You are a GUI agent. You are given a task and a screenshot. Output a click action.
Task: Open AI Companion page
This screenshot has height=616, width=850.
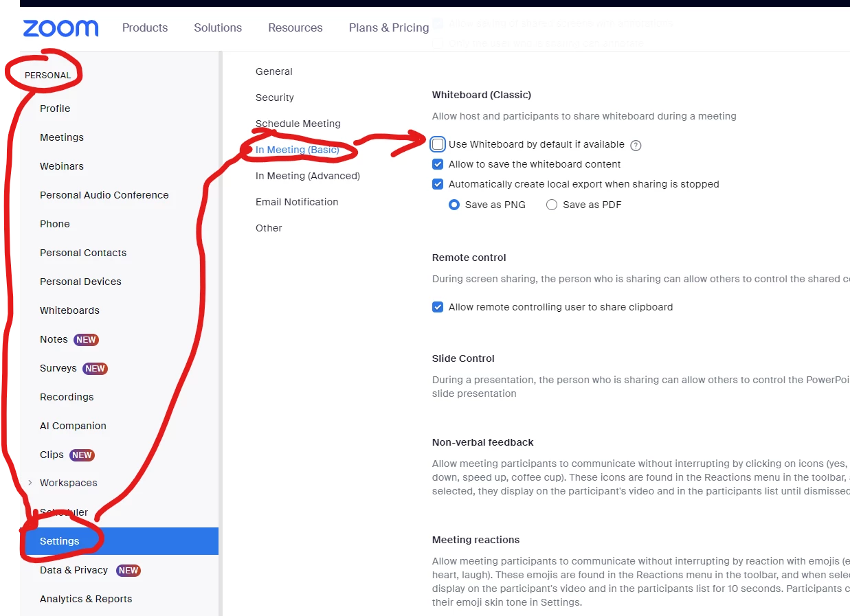pos(73,426)
